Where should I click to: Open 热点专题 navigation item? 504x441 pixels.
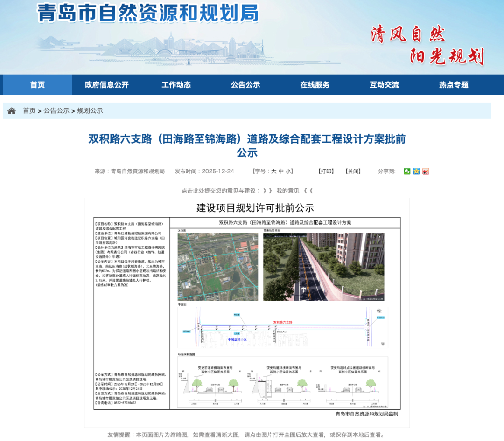(x=453, y=85)
